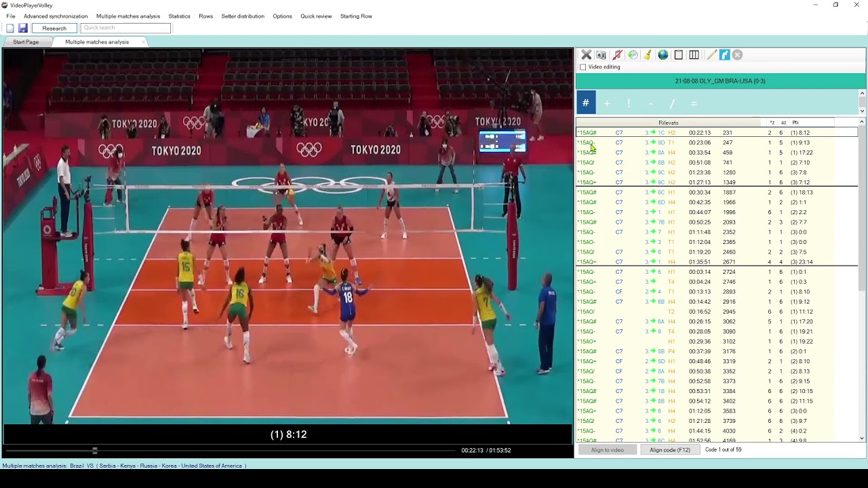The height and width of the screenshot is (488, 868).
Task: Delete the selected code with the X icon
Action: click(586, 55)
